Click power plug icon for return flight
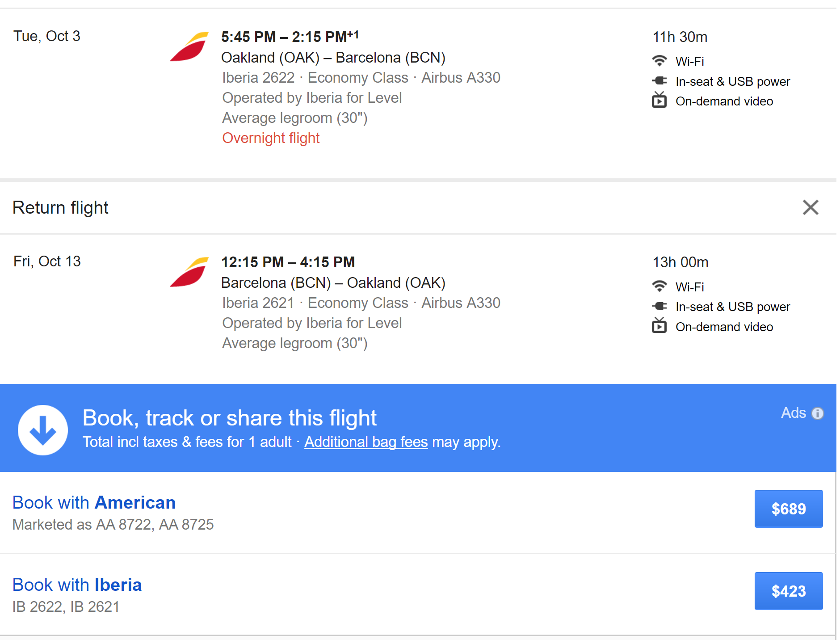This screenshot has height=640, width=840. tap(659, 306)
